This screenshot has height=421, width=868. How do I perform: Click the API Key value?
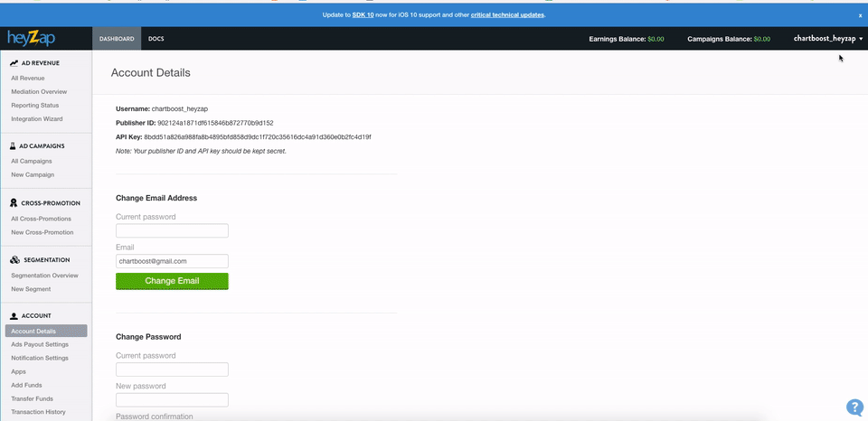click(258, 136)
